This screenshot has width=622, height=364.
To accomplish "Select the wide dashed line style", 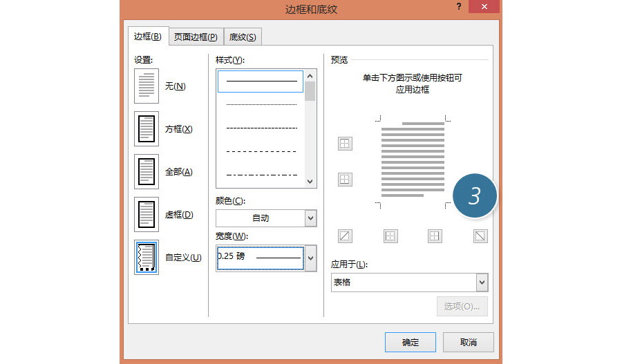I will tap(261, 151).
